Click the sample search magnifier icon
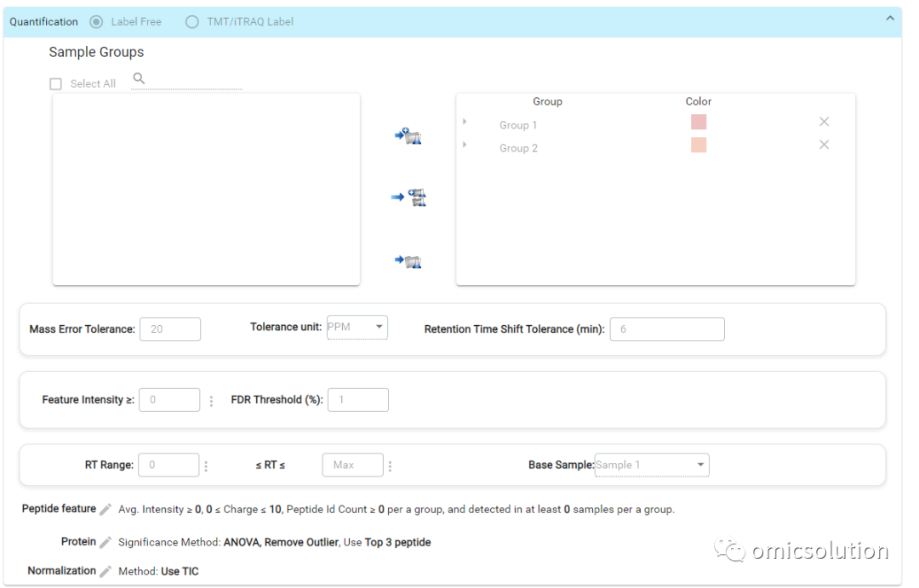This screenshot has height=588, width=919. pyautogui.click(x=139, y=78)
